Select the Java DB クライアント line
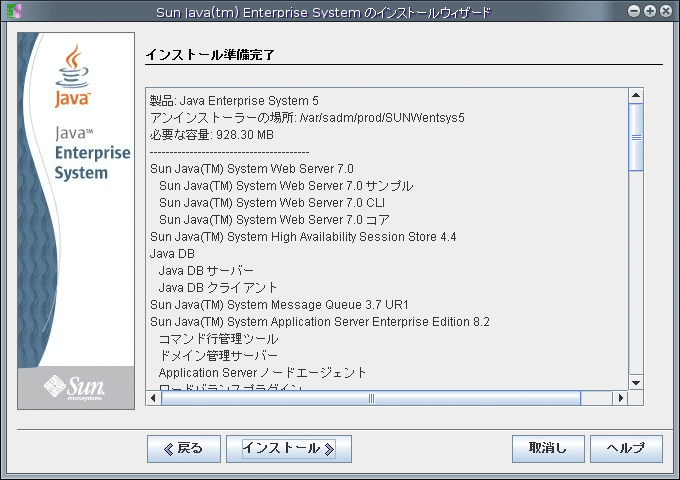 pyautogui.click(x=218, y=287)
